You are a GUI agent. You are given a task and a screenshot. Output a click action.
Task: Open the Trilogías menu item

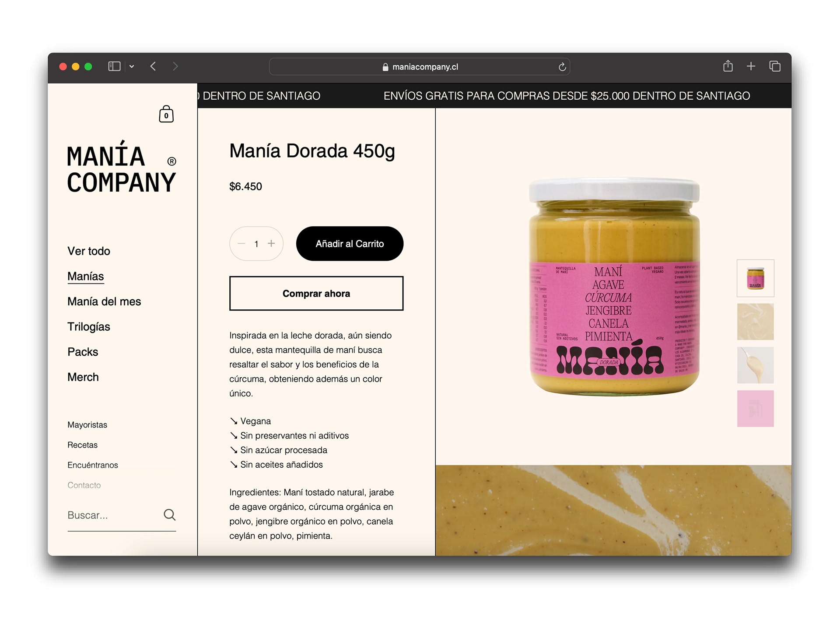[x=89, y=327]
